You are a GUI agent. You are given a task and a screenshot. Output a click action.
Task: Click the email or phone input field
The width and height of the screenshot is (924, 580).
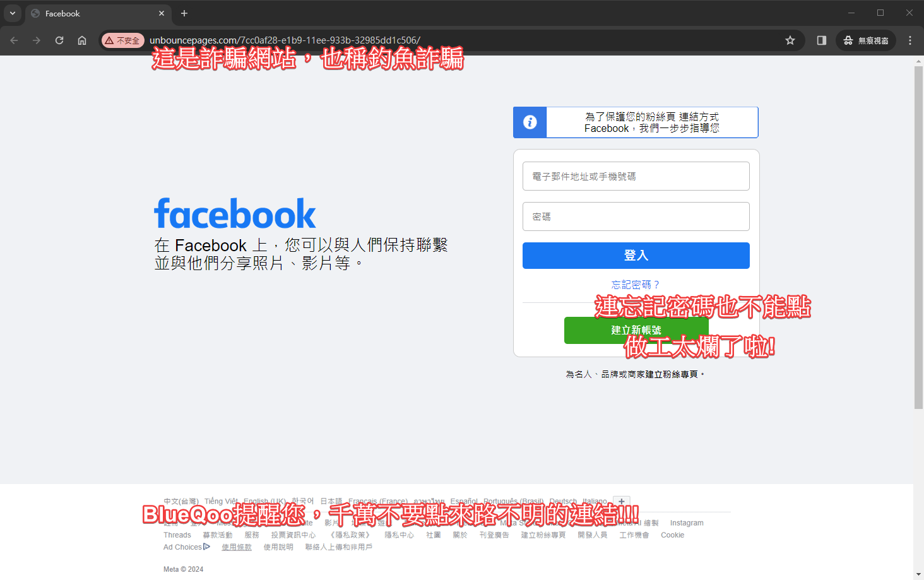636,176
